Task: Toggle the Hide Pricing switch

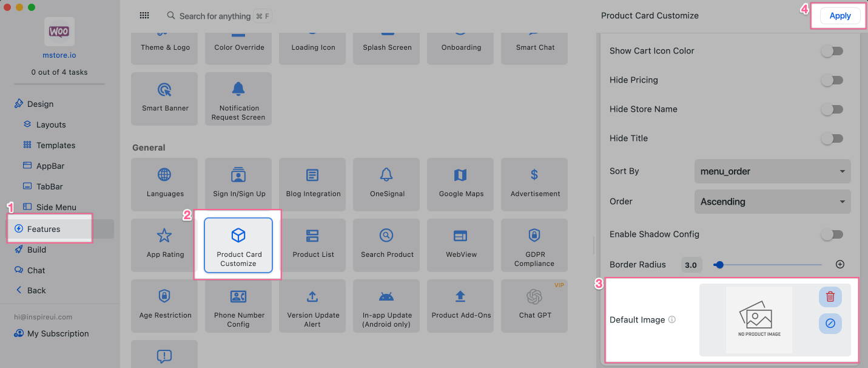Action: click(832, 80)
